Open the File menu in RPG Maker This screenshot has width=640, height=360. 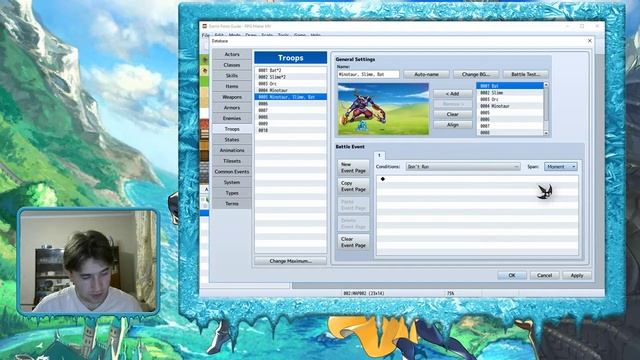point(206,36)
